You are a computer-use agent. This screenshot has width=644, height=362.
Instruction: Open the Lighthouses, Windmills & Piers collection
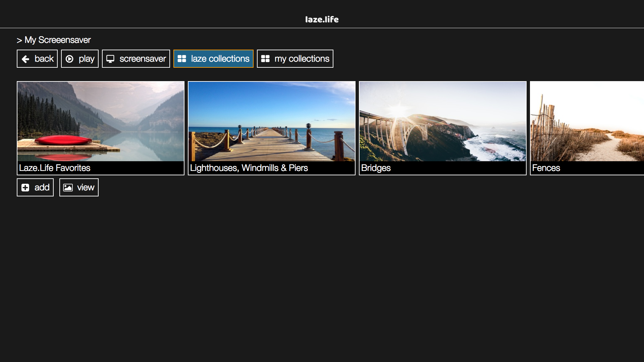(272, 128)
